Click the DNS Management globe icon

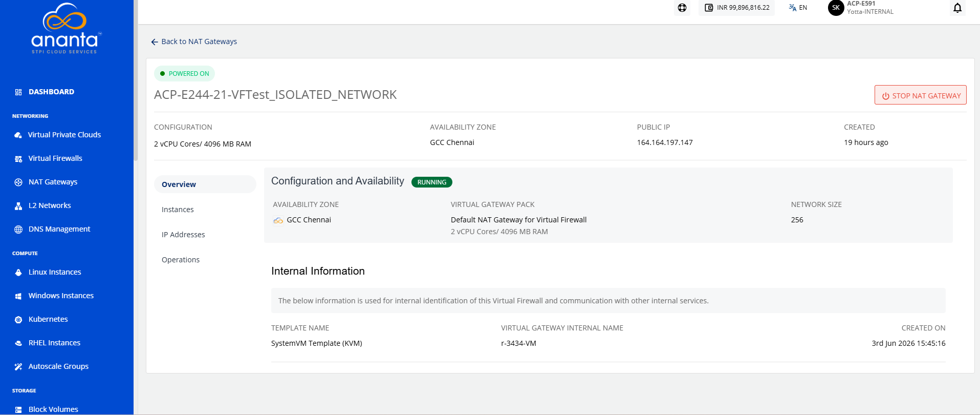[18, 230]
